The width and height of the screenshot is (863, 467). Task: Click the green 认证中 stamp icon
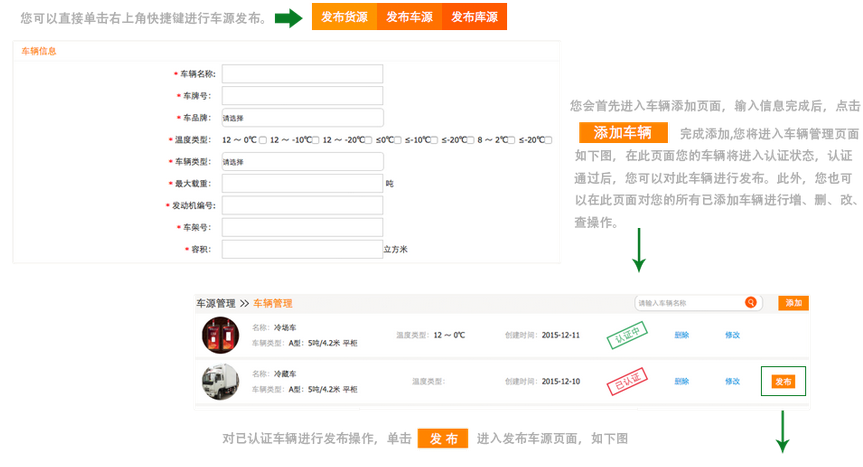(x=626, y=335)
